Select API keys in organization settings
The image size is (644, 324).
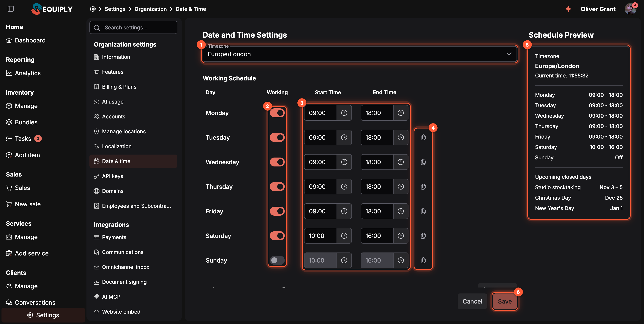coord(133,176)
